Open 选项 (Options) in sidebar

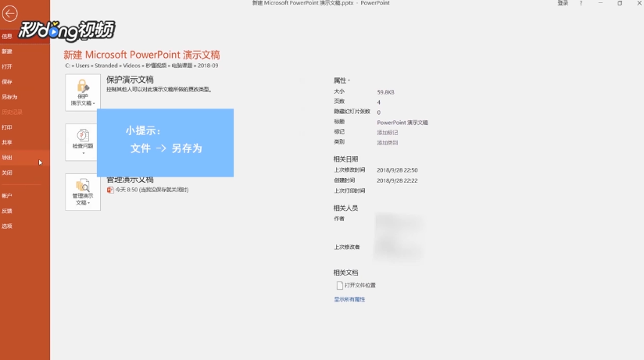[x=7, y=226]
